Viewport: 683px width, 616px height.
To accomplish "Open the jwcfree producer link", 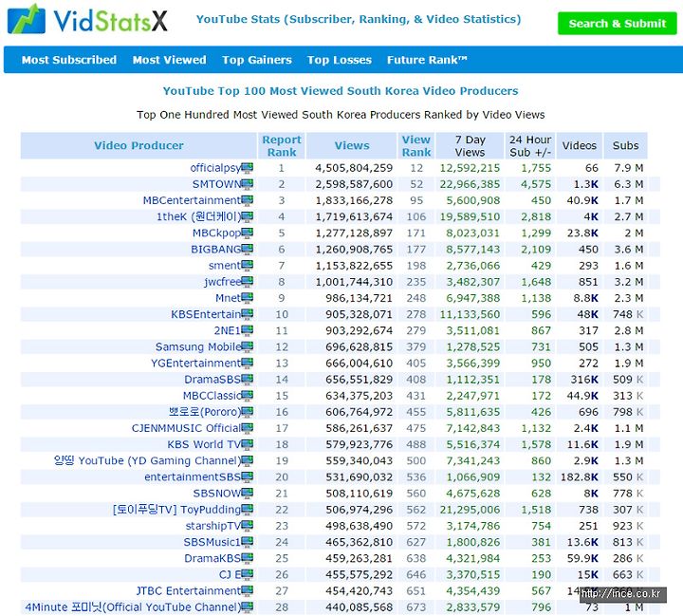I will pyautogui.click(x=223, y=282).
